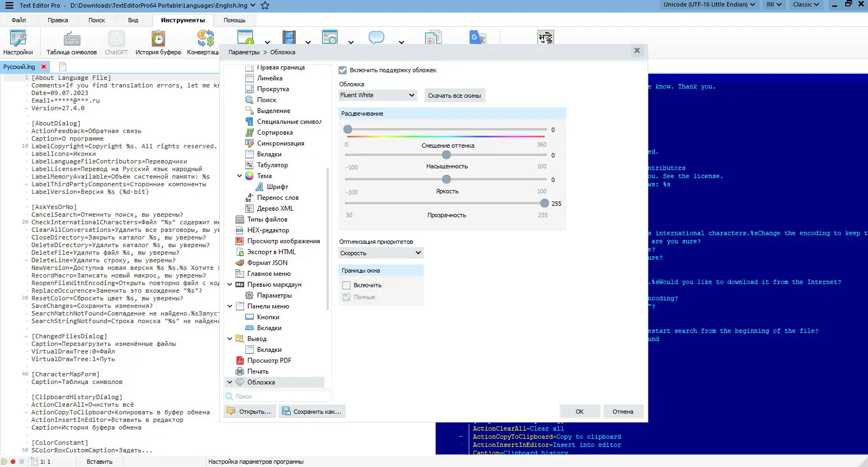Screen dimensions: 868x467
Task: Click the Google Translate toolbar icon
Action: point(477,37)
